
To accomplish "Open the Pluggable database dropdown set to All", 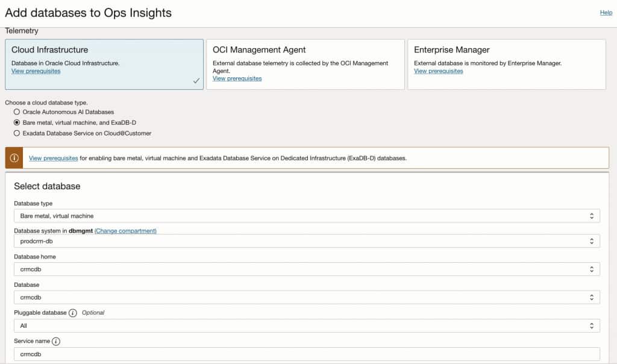I will [x=307, y=325].
